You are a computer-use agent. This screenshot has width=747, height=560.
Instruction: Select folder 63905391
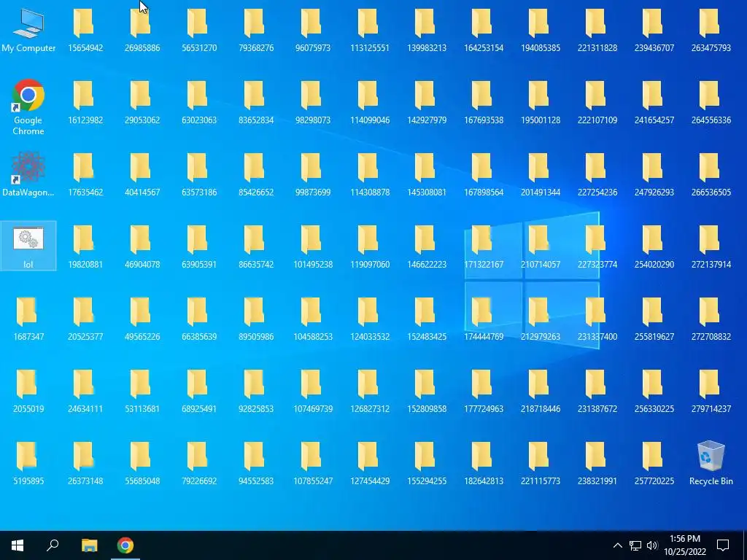pos(199,246)
